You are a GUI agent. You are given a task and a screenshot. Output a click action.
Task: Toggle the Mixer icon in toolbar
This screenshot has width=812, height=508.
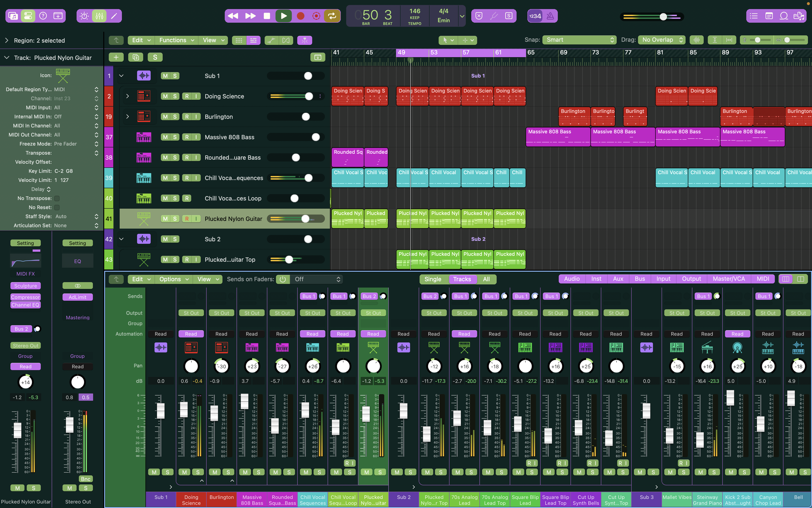tap(99, 16)
